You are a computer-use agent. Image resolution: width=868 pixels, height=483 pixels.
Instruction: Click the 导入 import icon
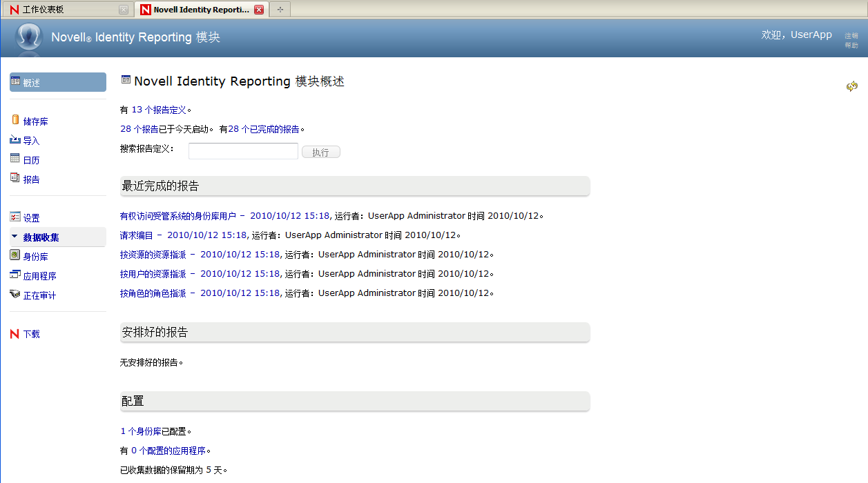click(x=15, y=139)
